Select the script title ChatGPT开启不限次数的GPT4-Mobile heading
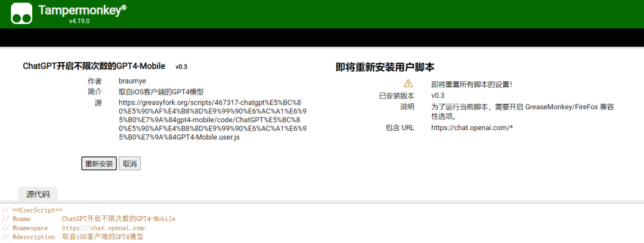Viewport: 644px width, 243px height. click(94, 66)
